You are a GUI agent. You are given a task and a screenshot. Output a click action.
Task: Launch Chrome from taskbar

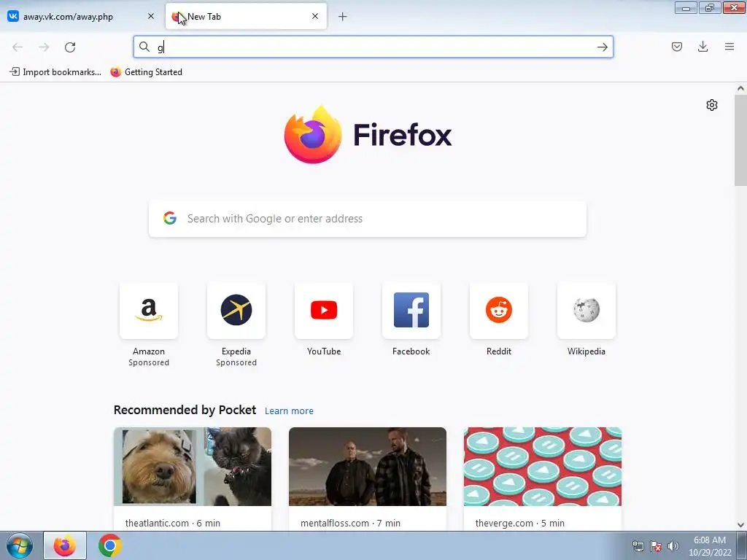(x=109, y=545)
